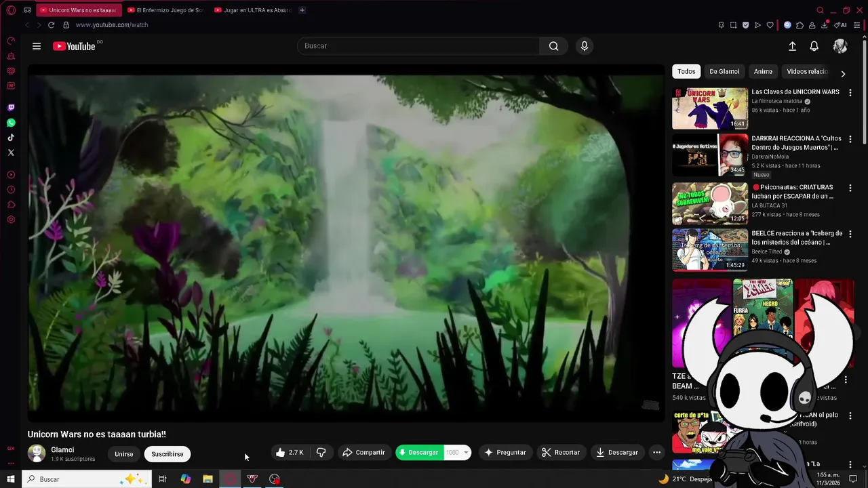Screen dimensions: 868x488
Task: Click the Descargar button next to Recortar
Action: tap(617, 452)
